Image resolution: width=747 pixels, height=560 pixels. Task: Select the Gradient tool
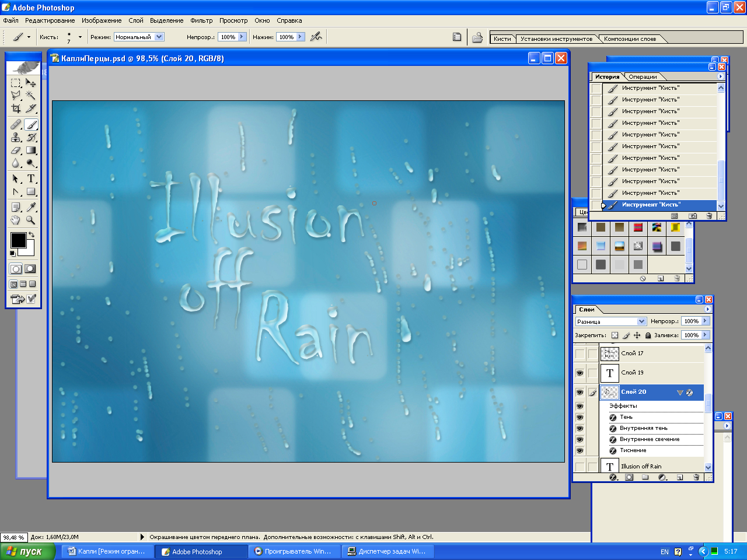point(31,150)
